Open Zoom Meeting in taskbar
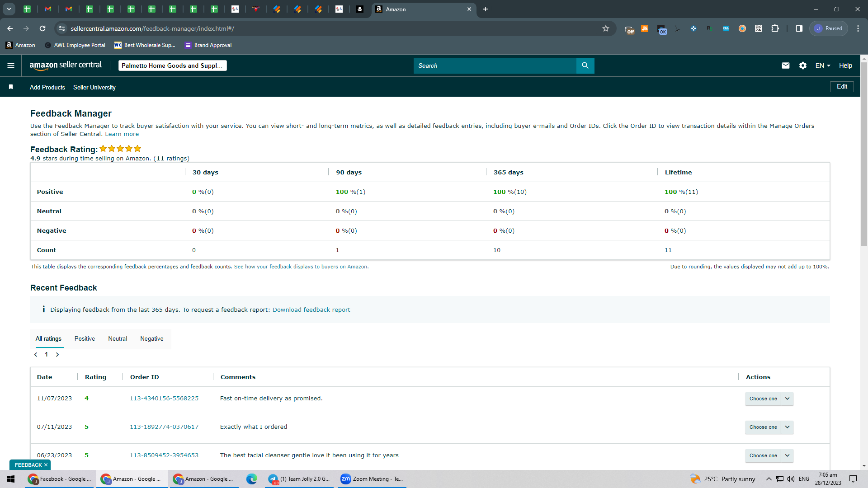The width and height of the screenshot is (868, 488). tap(373, 479)
